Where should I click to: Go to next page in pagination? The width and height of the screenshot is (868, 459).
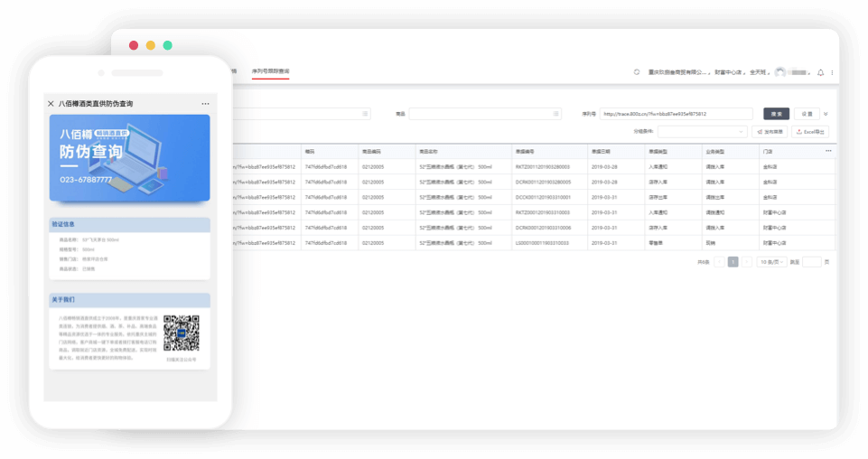pyautogui.click(x=747, y=262)
